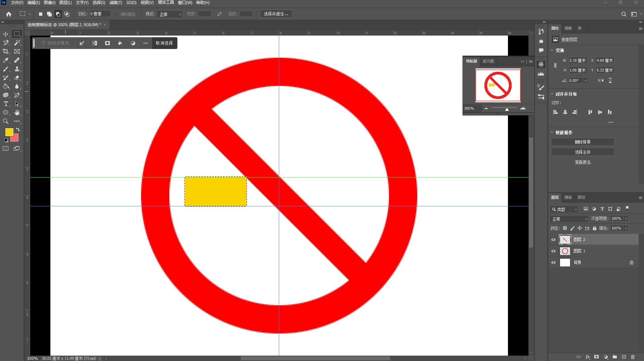Click the Home icon in options bar

9,14
